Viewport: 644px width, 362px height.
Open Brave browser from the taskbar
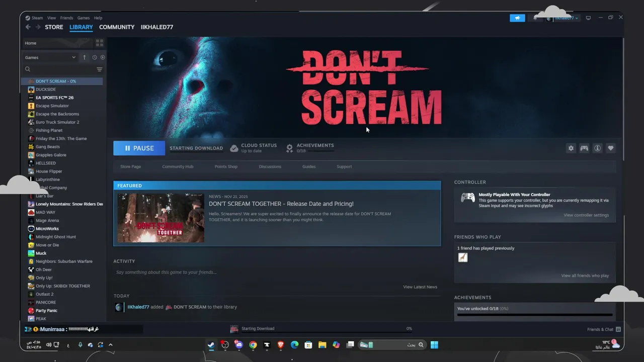281,345
